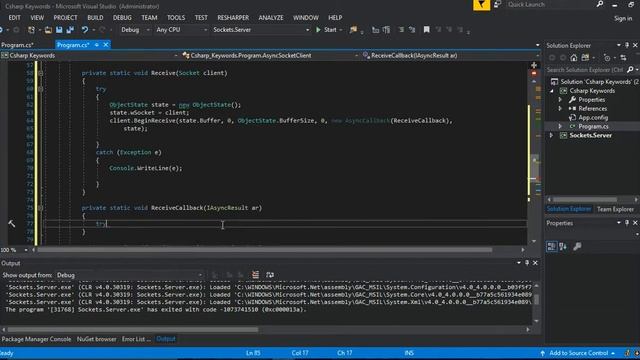The width and height of the screenshot is (640, 360).
Task: Open the Any CPU platform dropdown
Action: 182,30
